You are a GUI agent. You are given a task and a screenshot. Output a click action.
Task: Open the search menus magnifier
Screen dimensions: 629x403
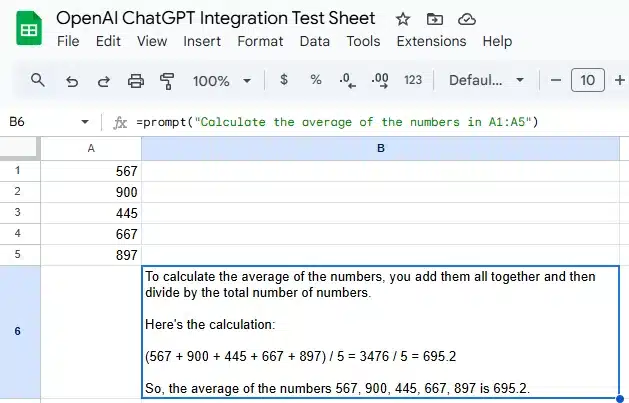pyautogui.click(x=38, y=80)
